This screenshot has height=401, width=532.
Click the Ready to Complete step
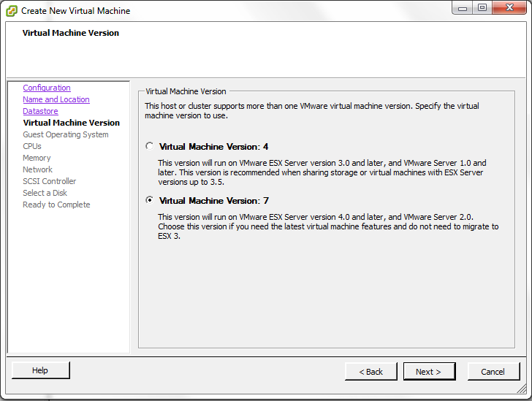[57, 205]
